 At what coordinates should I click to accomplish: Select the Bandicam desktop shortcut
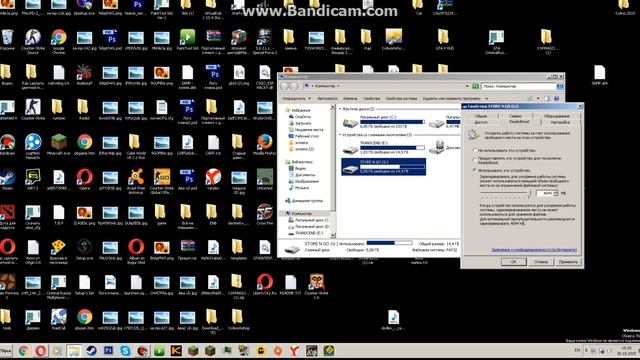tap(7, 145)
